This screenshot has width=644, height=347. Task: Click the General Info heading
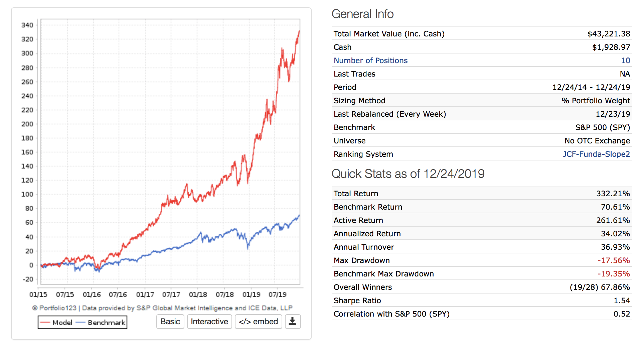pos(362,14)
